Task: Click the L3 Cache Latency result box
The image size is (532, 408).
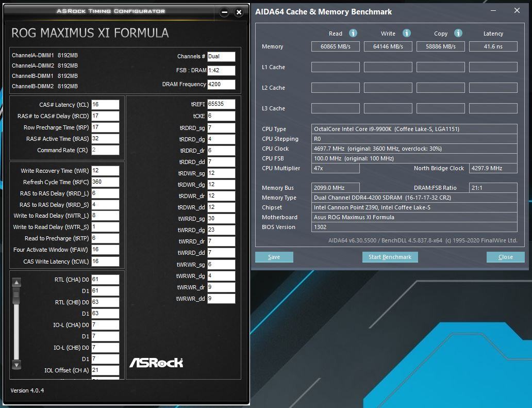Action: coord(493,108)
